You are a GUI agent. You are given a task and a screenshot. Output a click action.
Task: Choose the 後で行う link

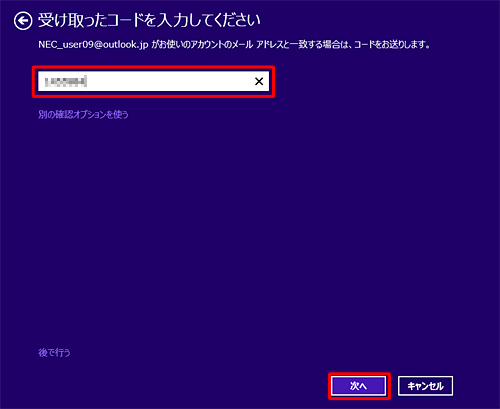pyautogui.click(x=54, y=352)
